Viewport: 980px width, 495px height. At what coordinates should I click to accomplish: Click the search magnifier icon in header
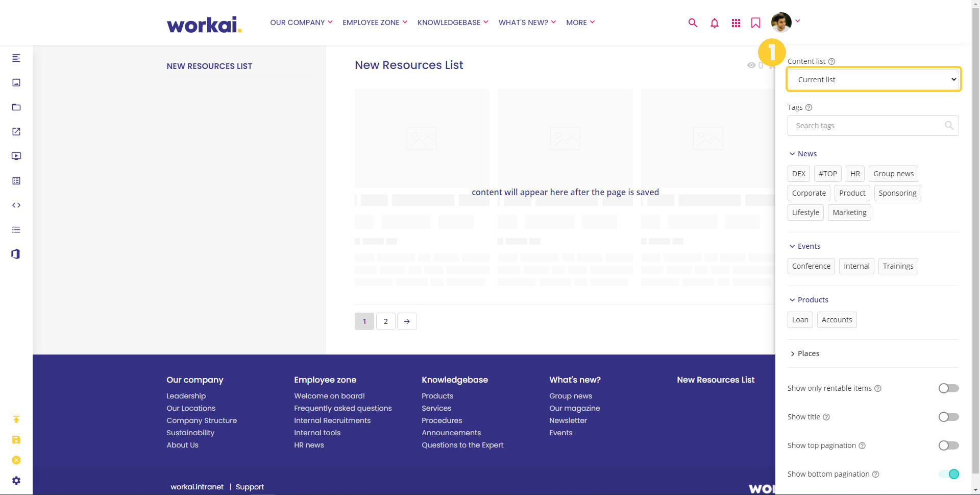[x=693, y=22]
